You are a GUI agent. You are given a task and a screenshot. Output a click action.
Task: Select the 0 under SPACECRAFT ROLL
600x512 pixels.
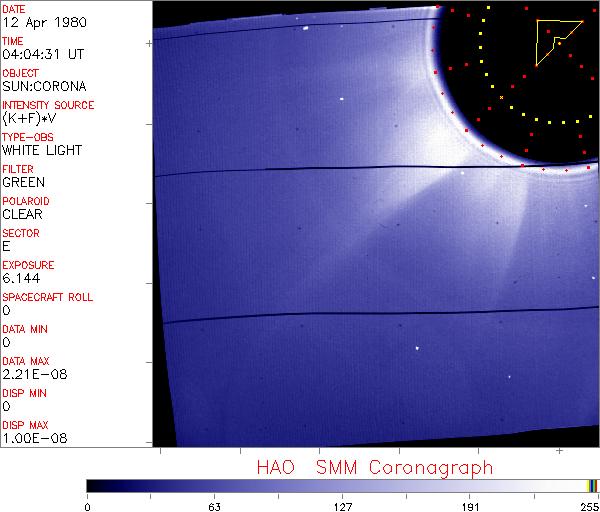point(6,310)
